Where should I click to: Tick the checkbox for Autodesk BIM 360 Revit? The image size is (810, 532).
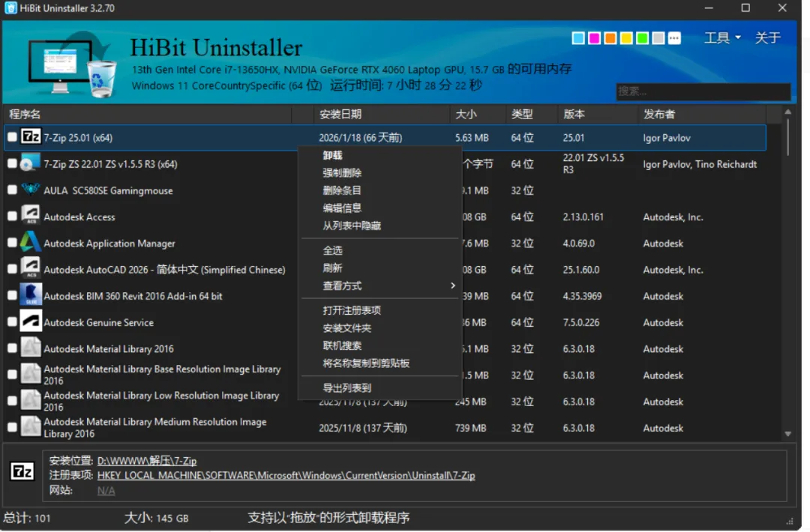[12, 295]
